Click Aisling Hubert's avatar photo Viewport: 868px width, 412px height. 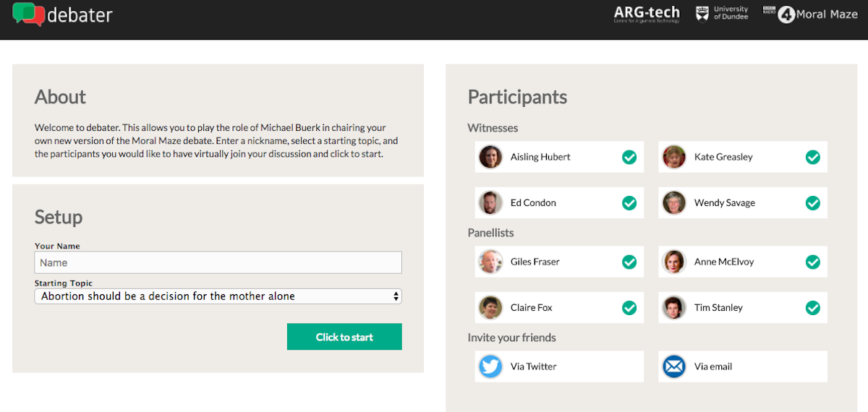(490, 157)
